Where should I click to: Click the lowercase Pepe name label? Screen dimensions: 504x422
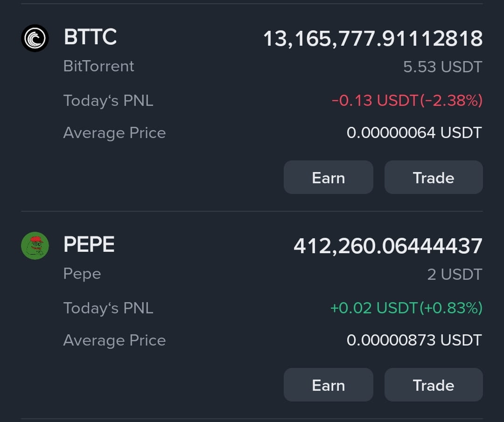coord(82,274)
